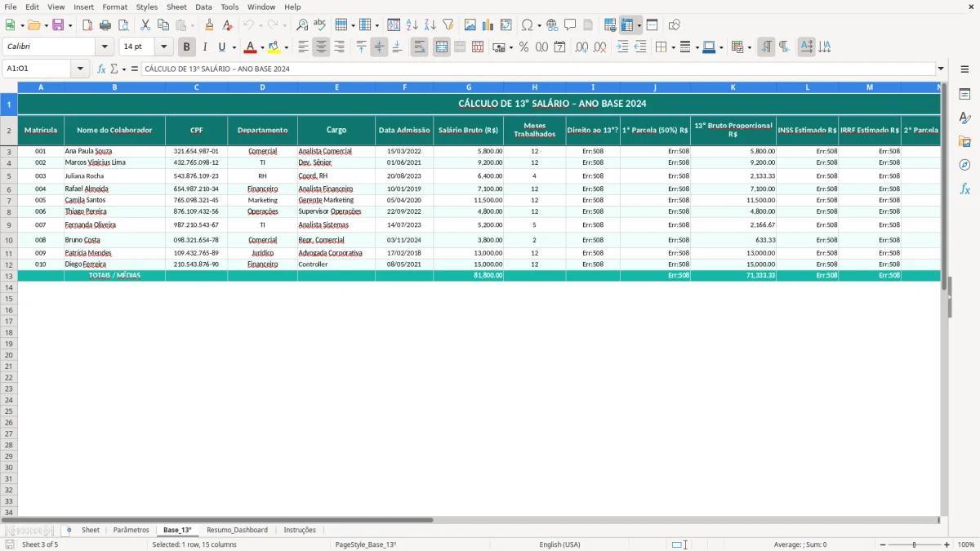The height and width of the screenshot is (551, 980).
Task: Toggle Align Left
Action: click(x=303, y=47)
